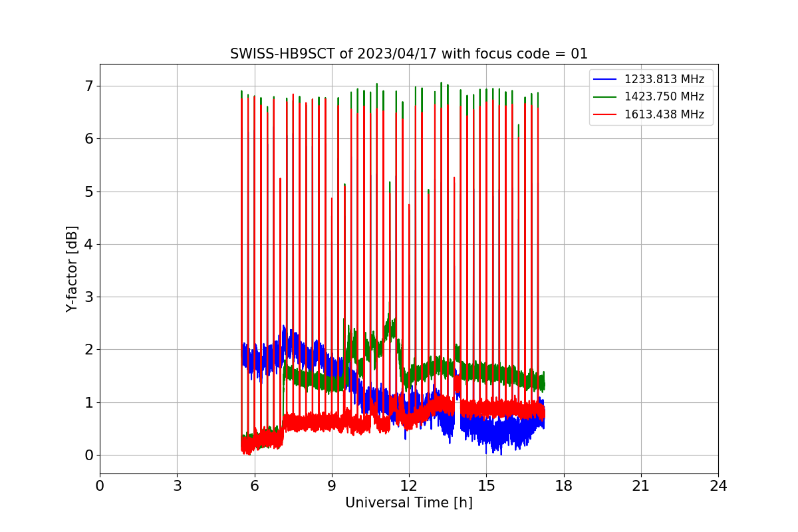This screenshot has height=532, width=798.
Task: Click x-axis tick label 18
Action: point(563,486)
